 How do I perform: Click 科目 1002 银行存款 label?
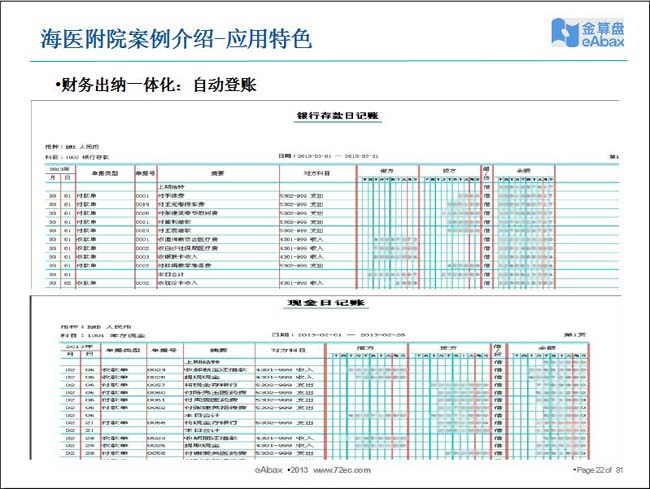pyautogui.click(x=77, y=157)
